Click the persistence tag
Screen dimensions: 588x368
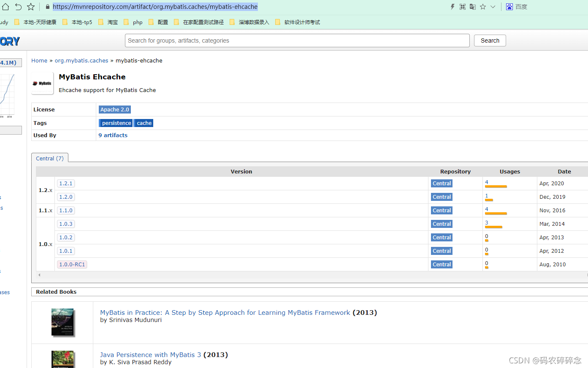click(116, 123)
